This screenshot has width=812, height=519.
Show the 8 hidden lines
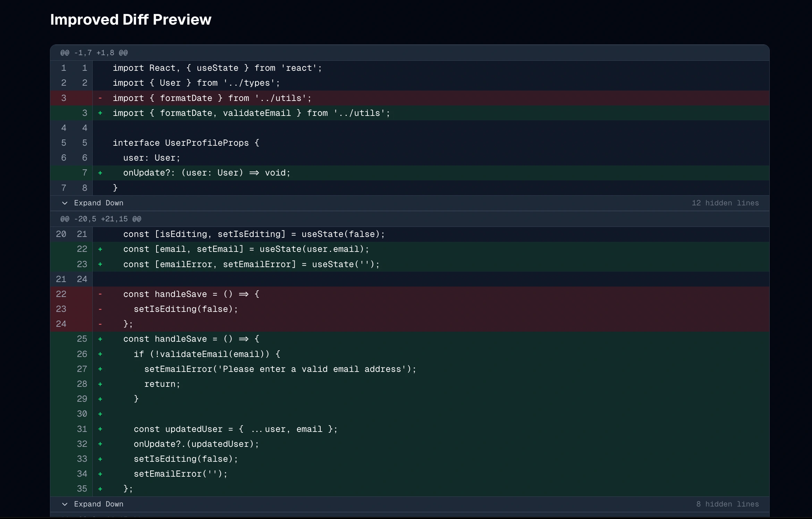(x=727, y=504)
